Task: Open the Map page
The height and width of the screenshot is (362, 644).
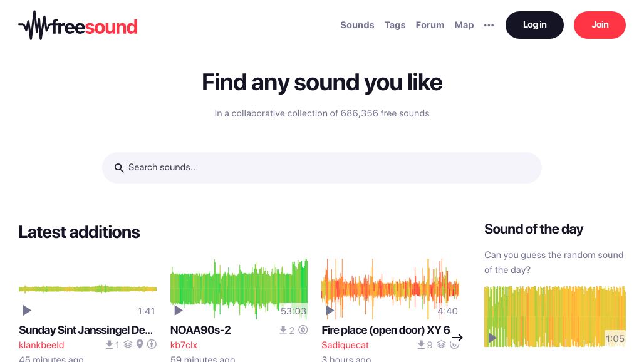Action: [x=464, y=25]
